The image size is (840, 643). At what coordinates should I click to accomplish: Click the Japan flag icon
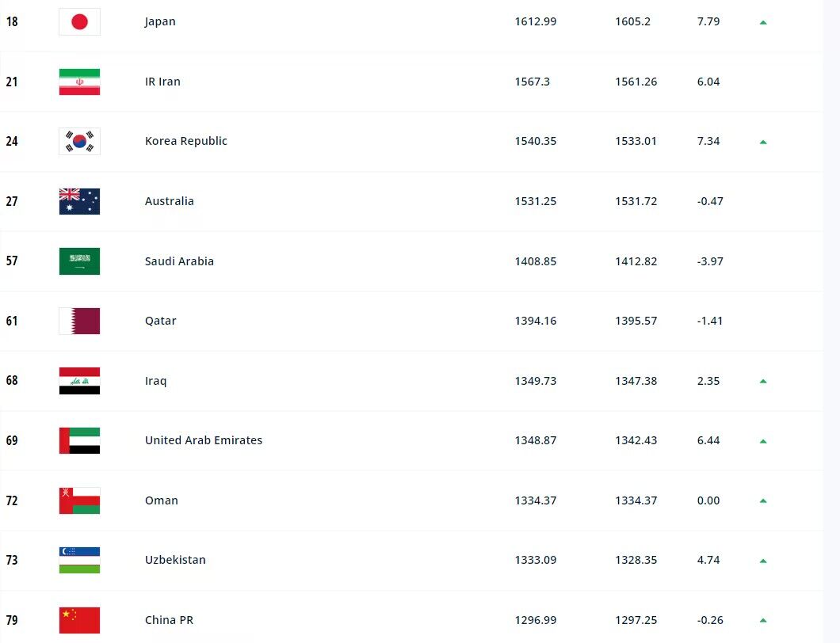[79, 22]
